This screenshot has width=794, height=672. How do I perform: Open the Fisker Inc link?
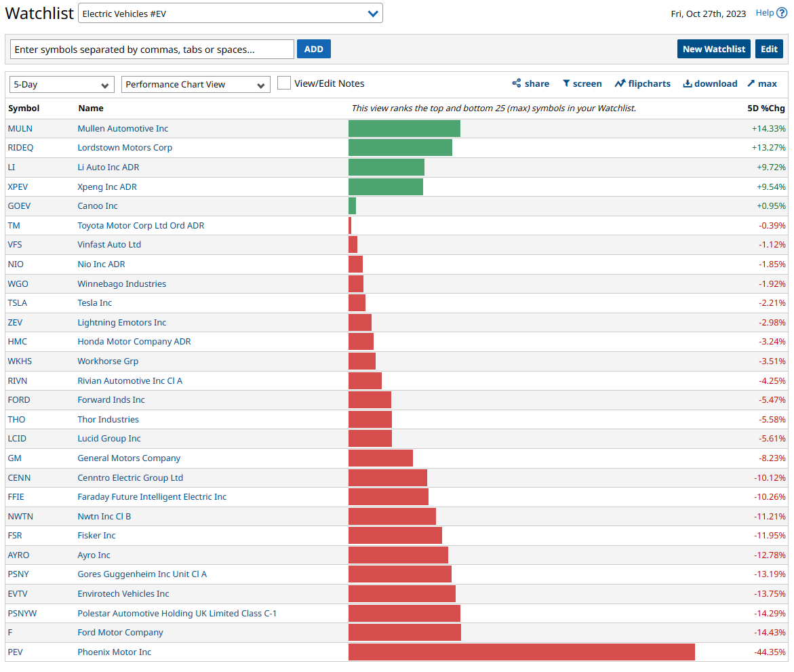(96, 536)
